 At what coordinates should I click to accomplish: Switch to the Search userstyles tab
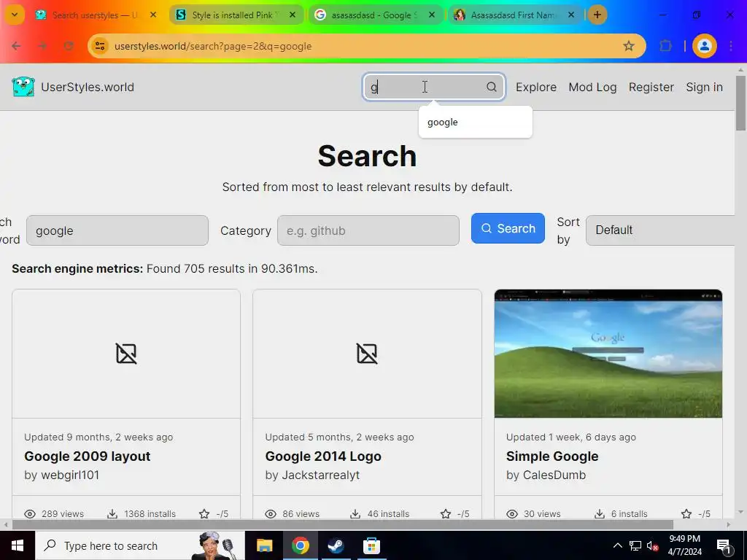pos(94,15)
